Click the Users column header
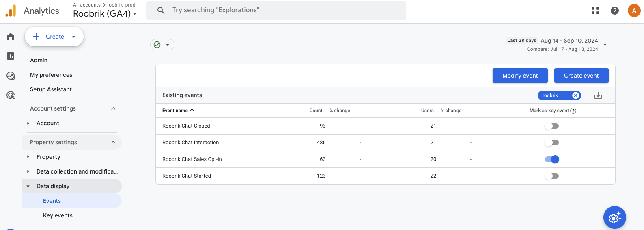Viewport: 644px width, 230px height. point(427,111)
